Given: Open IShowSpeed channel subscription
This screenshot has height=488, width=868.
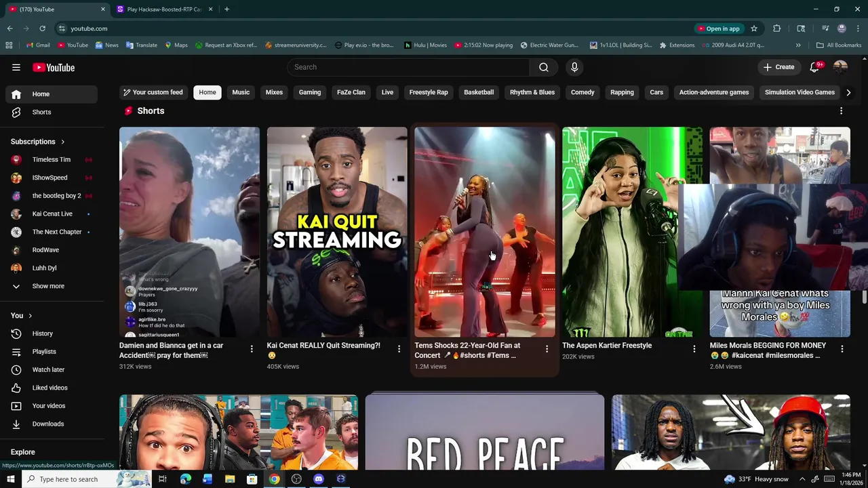Looking at the screenshot, I should point(52,178).
